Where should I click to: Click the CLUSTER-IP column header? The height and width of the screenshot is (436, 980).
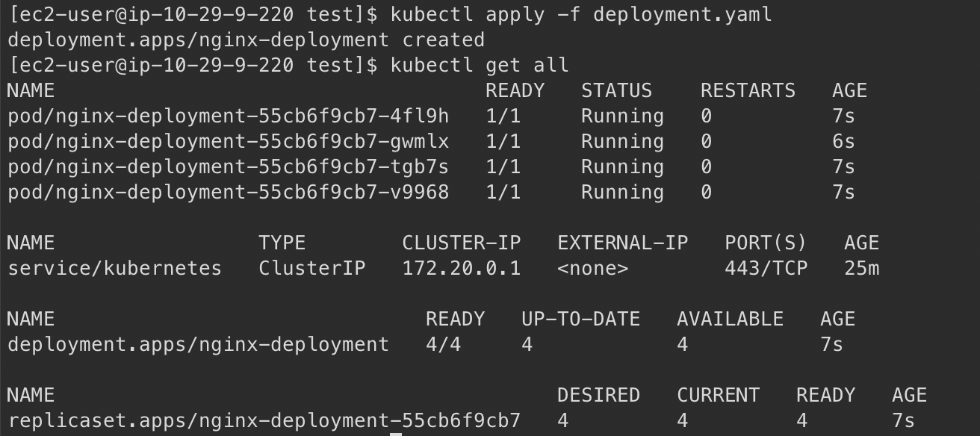point(461,243)
